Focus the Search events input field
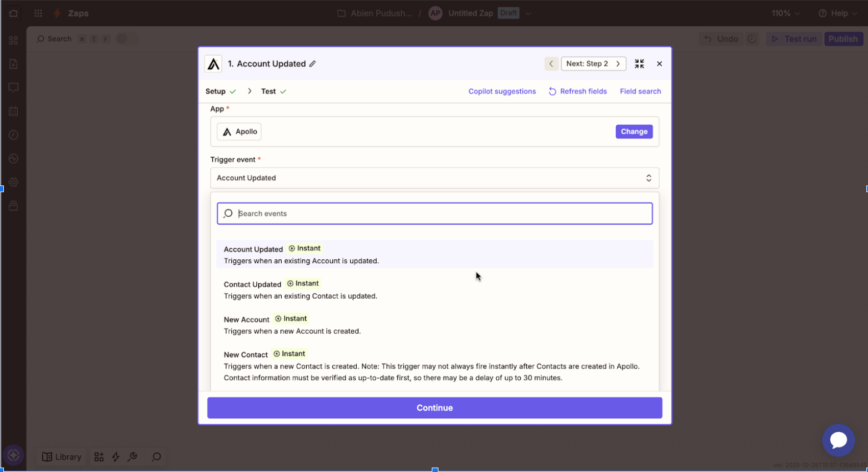 435,214
